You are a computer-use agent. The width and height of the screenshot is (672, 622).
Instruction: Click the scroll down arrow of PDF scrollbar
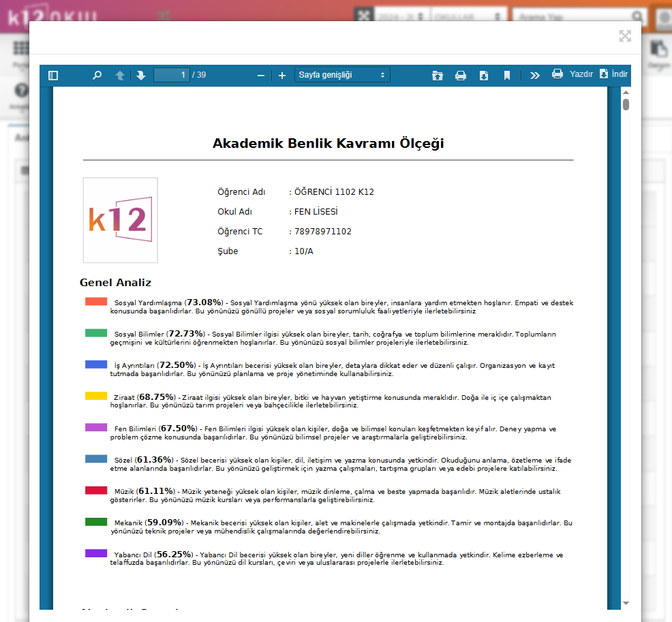[626, 603]
